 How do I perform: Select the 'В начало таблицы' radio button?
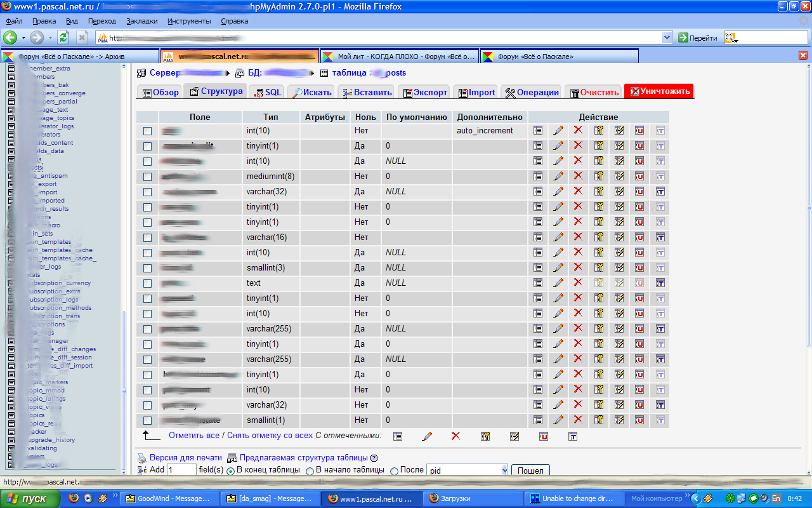coord(310,471)
